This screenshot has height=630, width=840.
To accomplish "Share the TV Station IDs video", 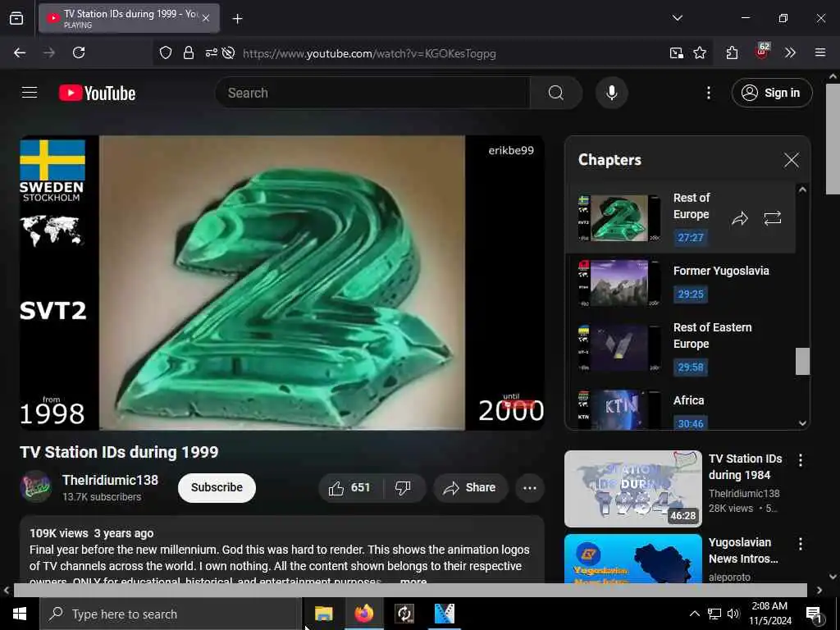I will coord(470,488).
